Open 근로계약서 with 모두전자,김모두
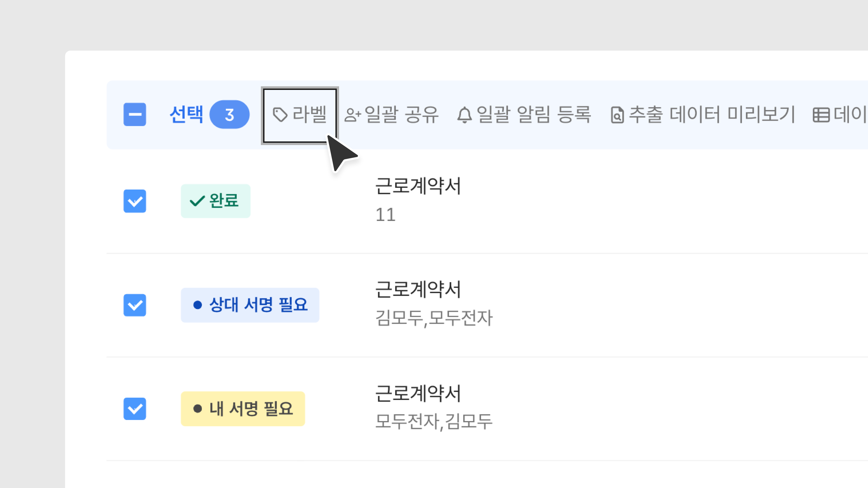Image resolution: width=868 pixels, height=488 pixels. point(418,394)
